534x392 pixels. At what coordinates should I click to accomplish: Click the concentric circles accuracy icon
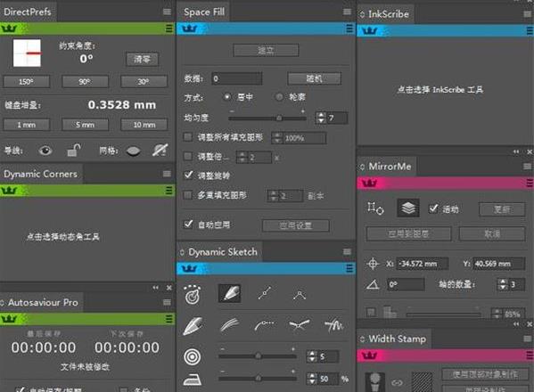(193, 357)
